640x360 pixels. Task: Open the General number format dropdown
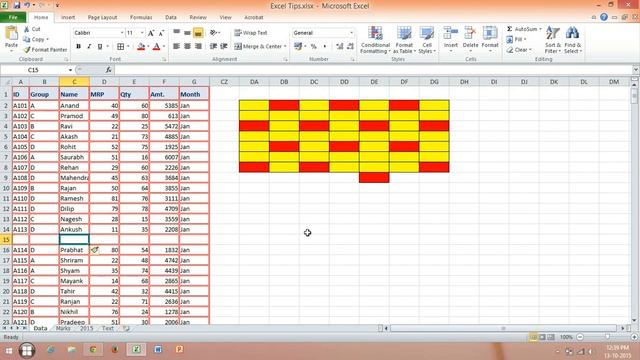pos(351,33)
